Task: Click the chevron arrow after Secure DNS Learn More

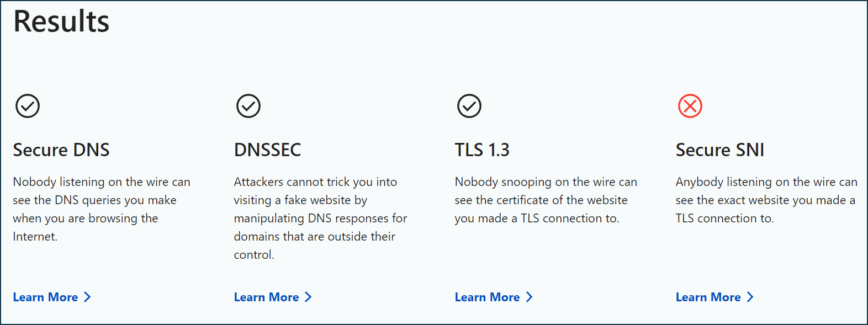Action: 87,297
